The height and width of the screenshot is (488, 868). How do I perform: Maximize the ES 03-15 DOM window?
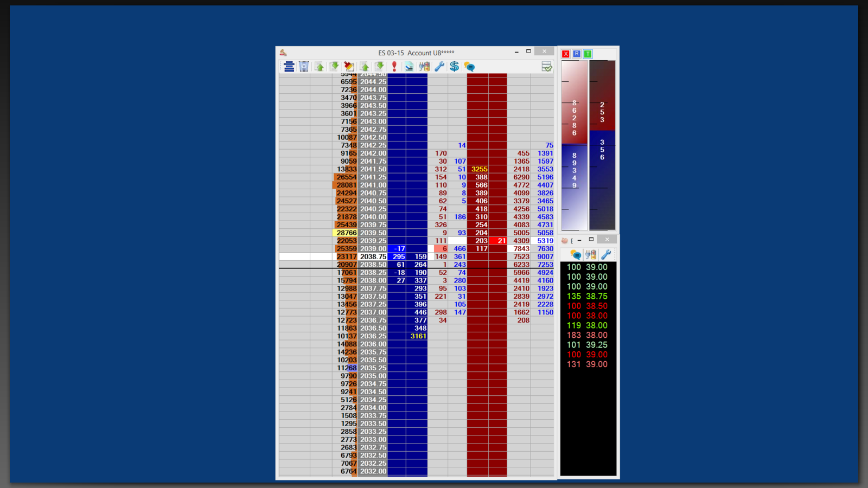(528, 51)
